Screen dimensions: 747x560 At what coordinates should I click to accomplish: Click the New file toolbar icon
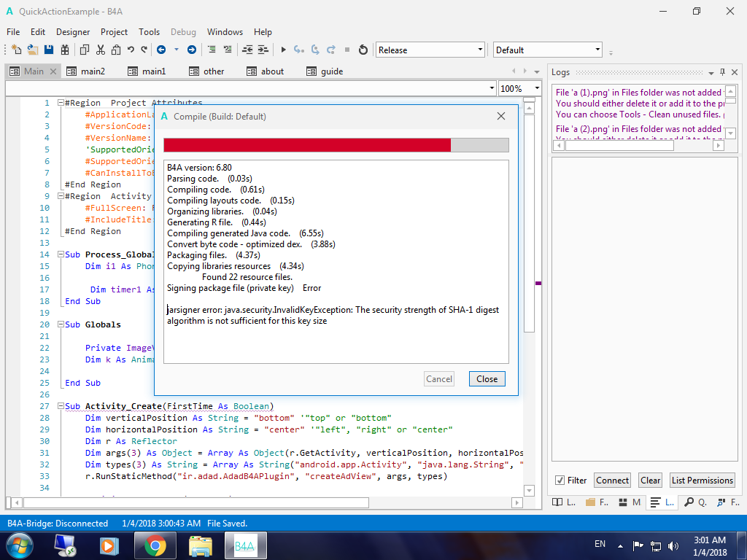(x=16, y=50)
